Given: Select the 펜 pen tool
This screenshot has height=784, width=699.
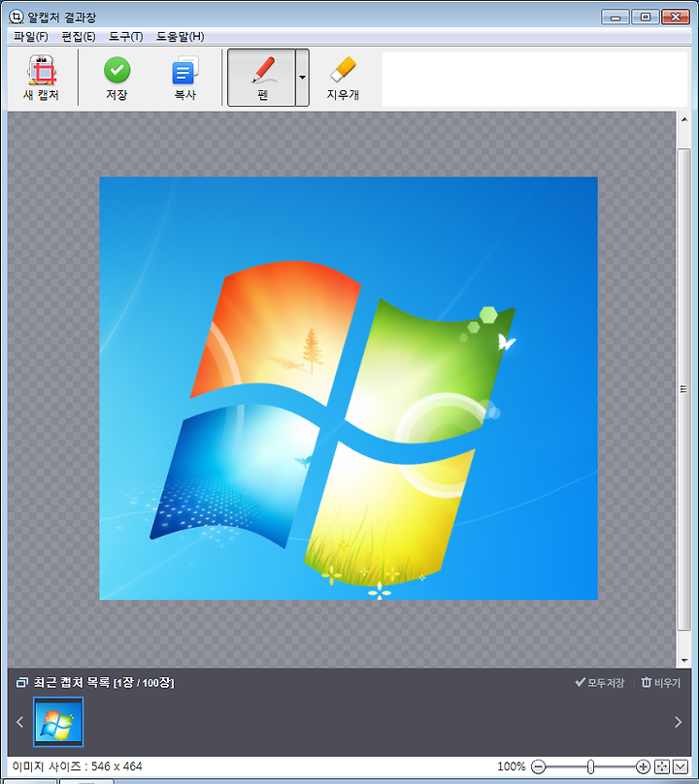Looking at the screenshot, I should point(261,78).
